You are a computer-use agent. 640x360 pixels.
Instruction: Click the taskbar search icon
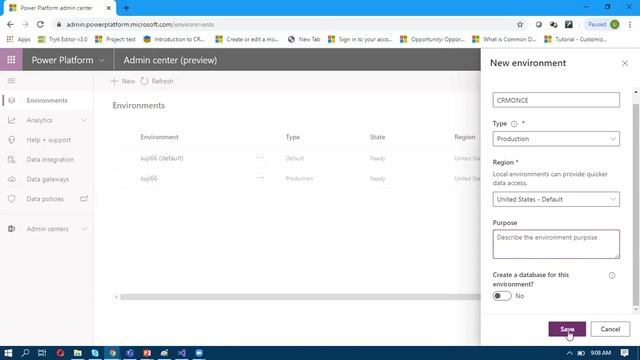coord(25,353)
